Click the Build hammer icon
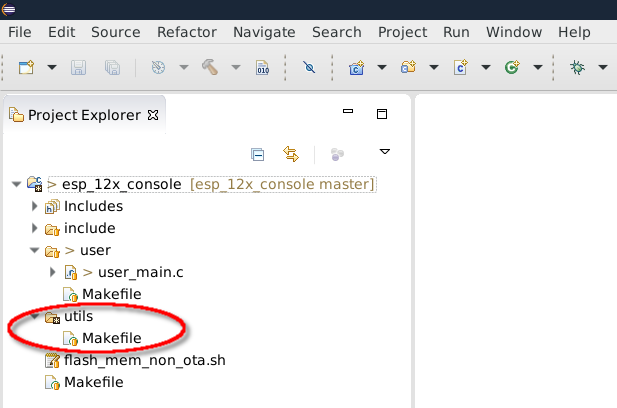Viewport: 617px width, 408px height. 210,67
